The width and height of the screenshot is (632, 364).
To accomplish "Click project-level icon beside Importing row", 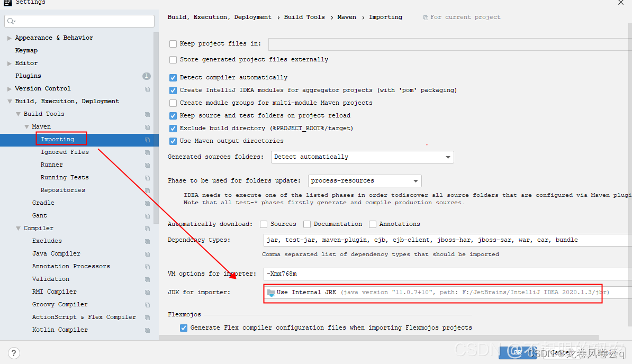I will coord(148,140).
